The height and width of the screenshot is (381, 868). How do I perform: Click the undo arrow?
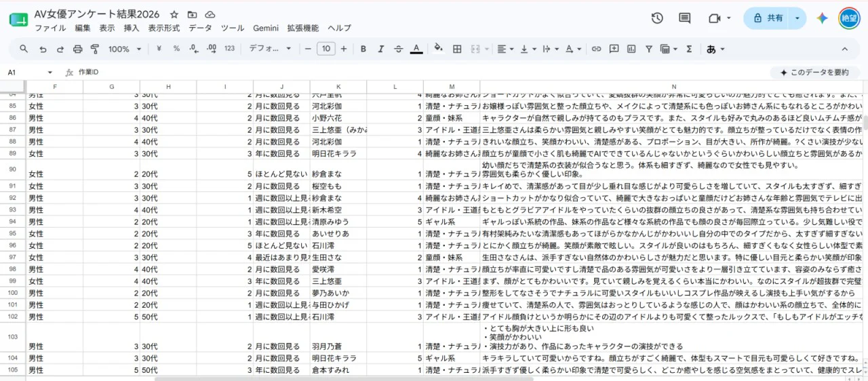pyautogui.click(x=43, y=49)
